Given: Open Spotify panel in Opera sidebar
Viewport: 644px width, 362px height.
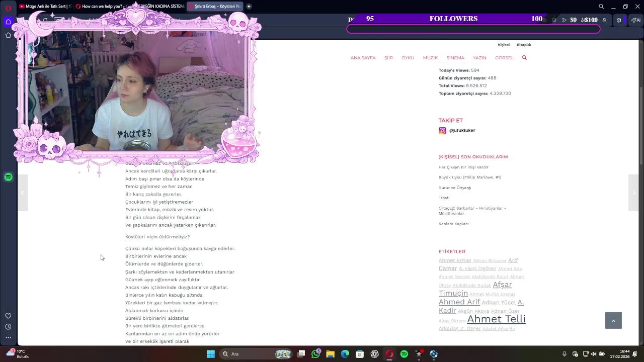Looking at the screenshot, I should [8, 177].
